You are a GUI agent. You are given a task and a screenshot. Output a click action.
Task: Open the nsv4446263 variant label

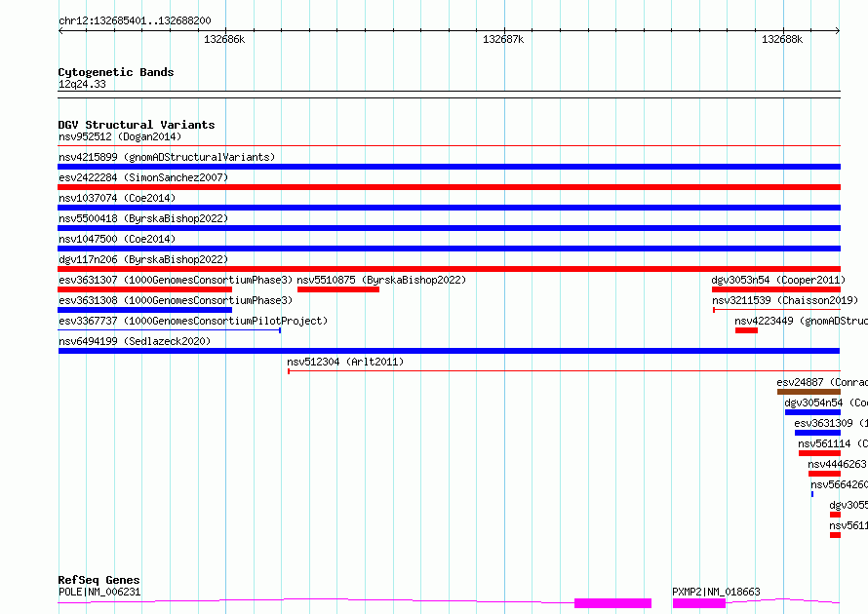(838, 464)
